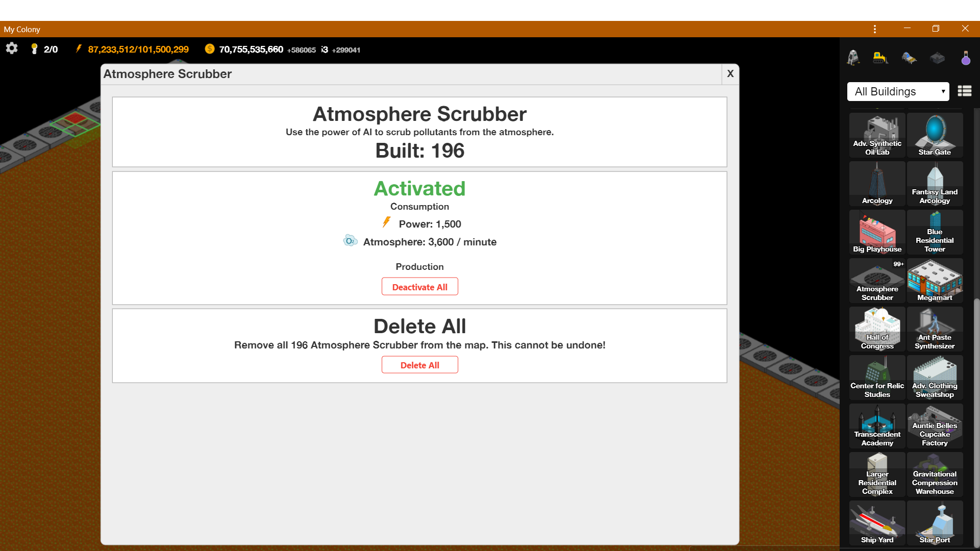
Task: Select the blue-and-yellow build category icon
Action: pyautogui.click(x=909, y=58)
